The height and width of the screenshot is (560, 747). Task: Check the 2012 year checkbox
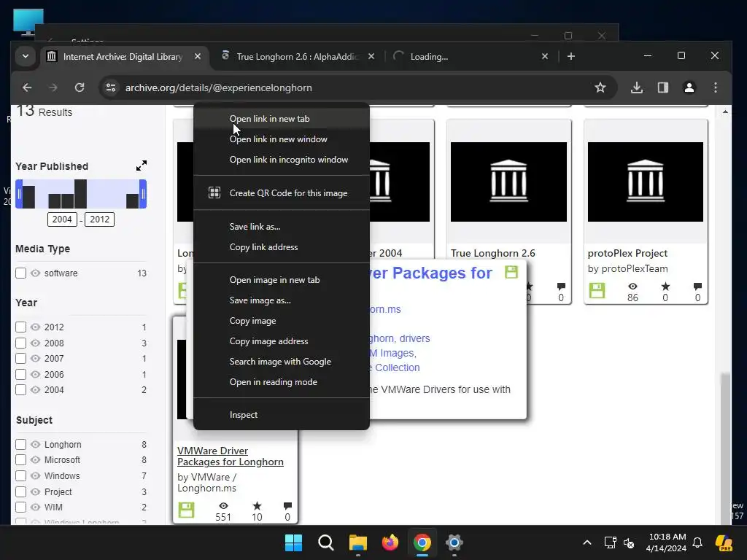tap(20, 327)
